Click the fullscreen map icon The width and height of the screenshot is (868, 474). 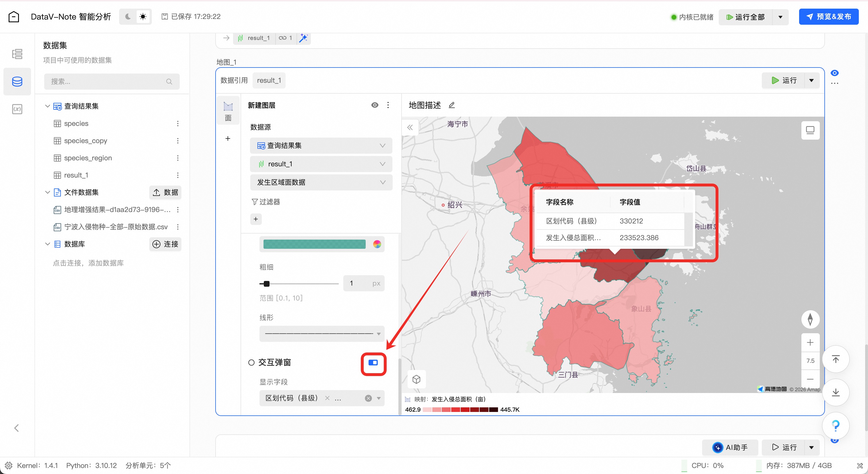(x=810, y=130)
